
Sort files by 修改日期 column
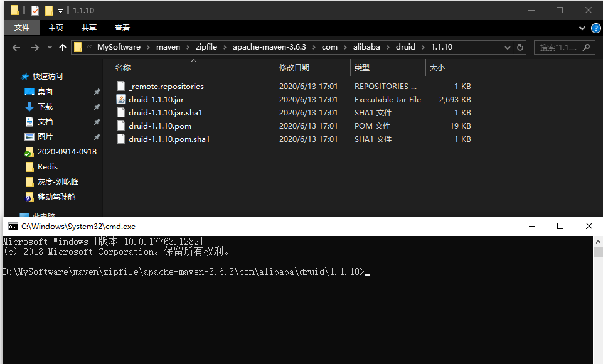[x=295, y=67]
